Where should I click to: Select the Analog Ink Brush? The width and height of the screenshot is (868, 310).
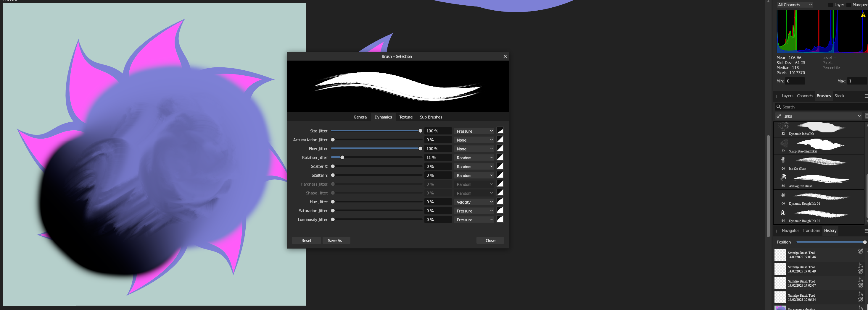click(x=819, y=181)
